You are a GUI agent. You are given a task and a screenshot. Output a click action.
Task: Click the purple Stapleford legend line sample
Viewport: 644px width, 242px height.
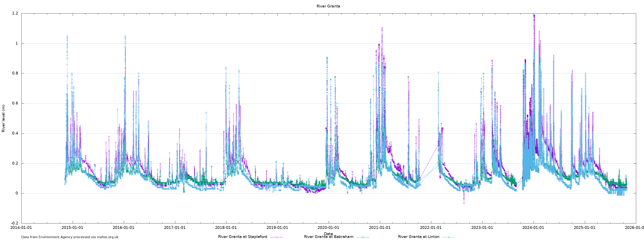[277, 237]
